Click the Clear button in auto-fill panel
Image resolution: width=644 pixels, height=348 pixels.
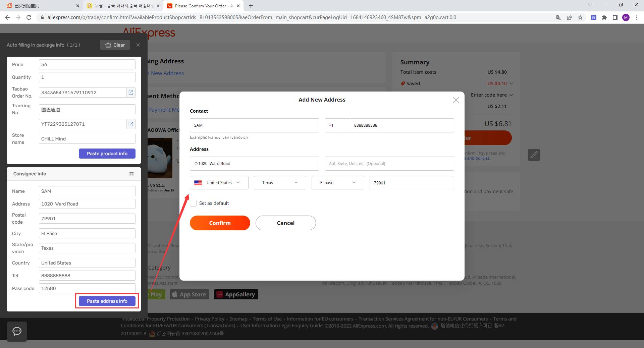coord(115,45)
